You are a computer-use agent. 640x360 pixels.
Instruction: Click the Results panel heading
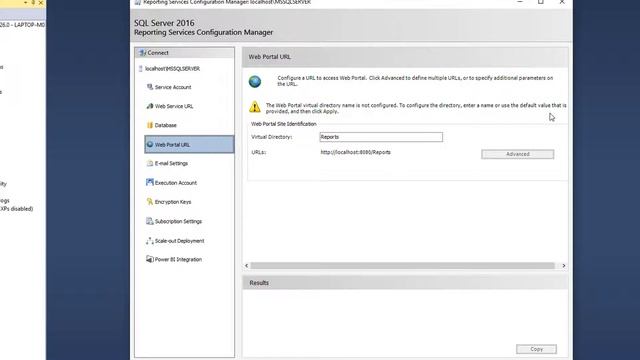tap(259, 283)
